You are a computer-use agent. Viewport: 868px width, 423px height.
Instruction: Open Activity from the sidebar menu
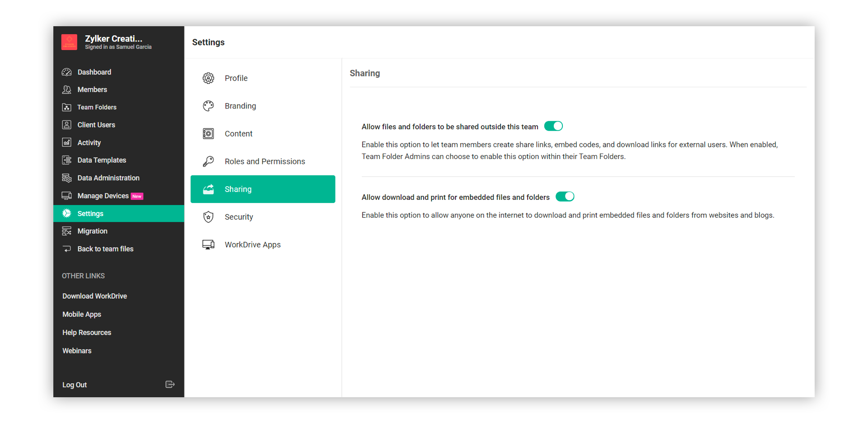[89, 143]
